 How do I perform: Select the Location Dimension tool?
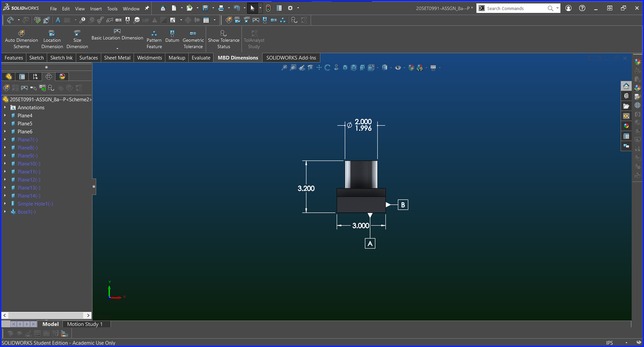coord(52,39)
